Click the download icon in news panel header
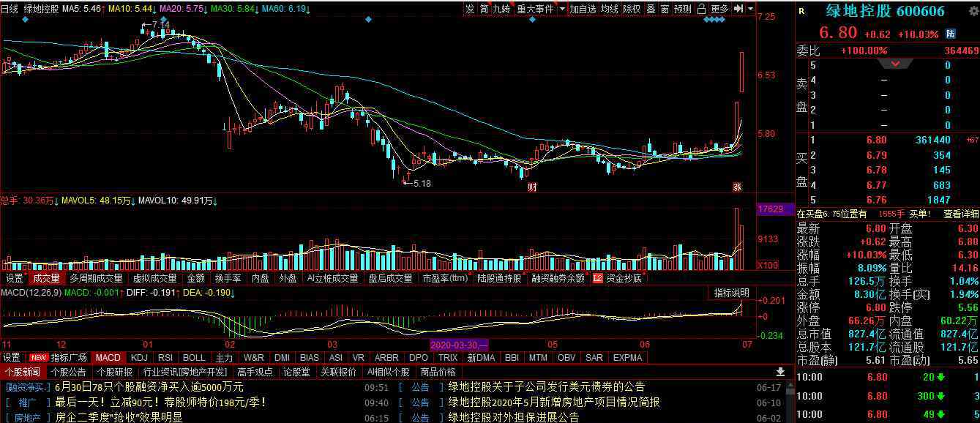 [780, 372]
